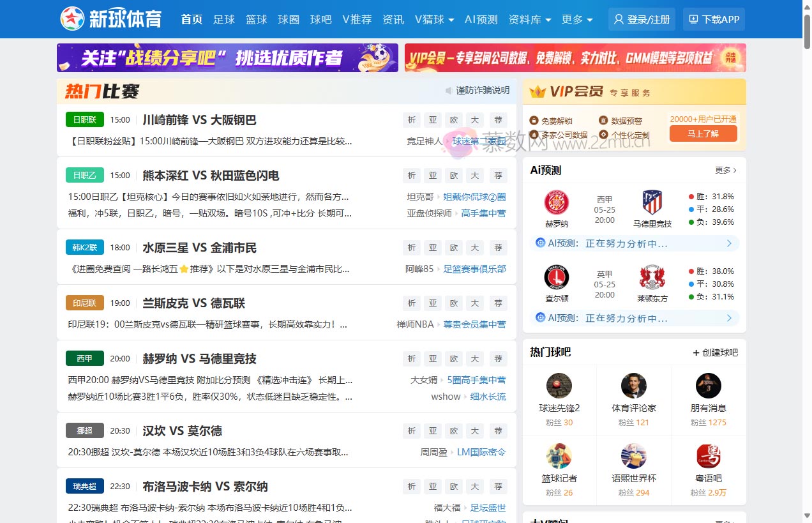Click the 亚 icon for 熊本深红 match

(433, 176)
